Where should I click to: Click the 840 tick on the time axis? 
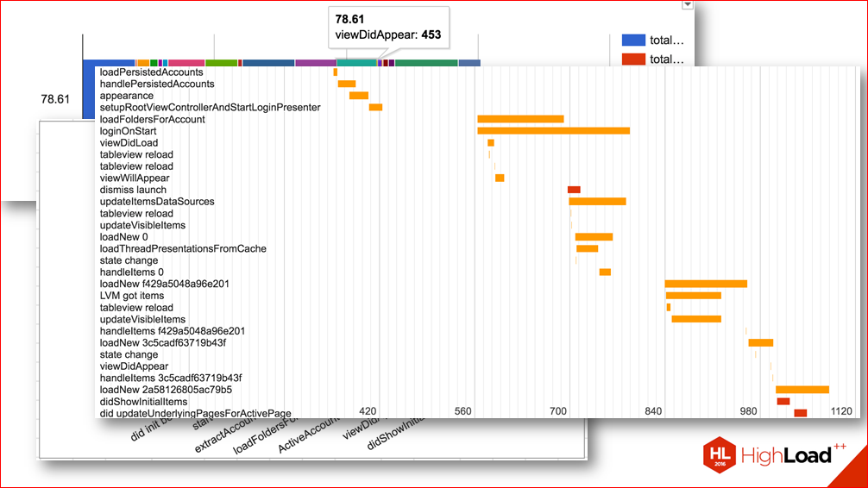653,411
